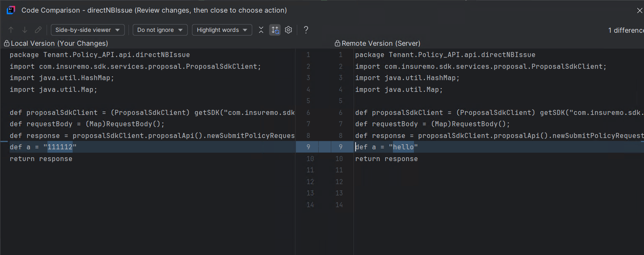The width and height of the screenshot is (644, 255).
Task: Open diff settings gear icon
Action: pos(288,30)
